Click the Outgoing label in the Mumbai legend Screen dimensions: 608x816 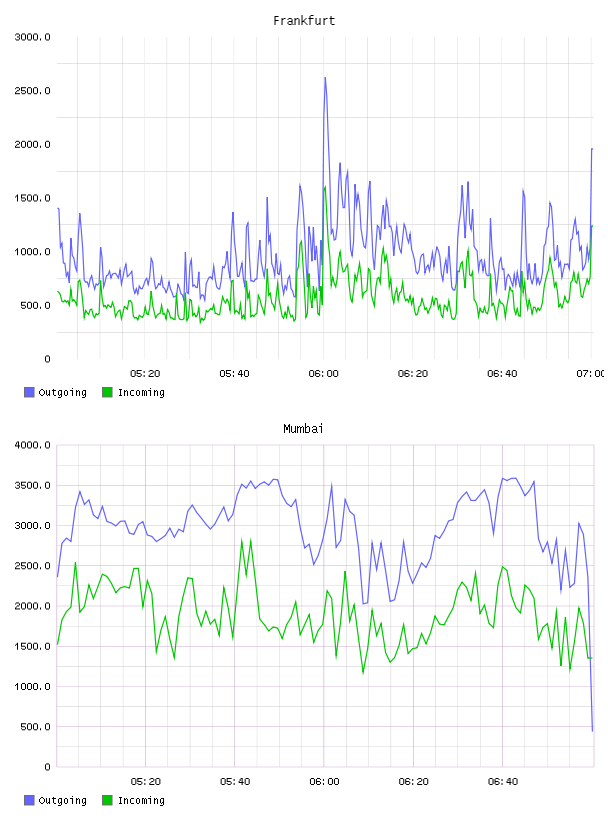62,801
